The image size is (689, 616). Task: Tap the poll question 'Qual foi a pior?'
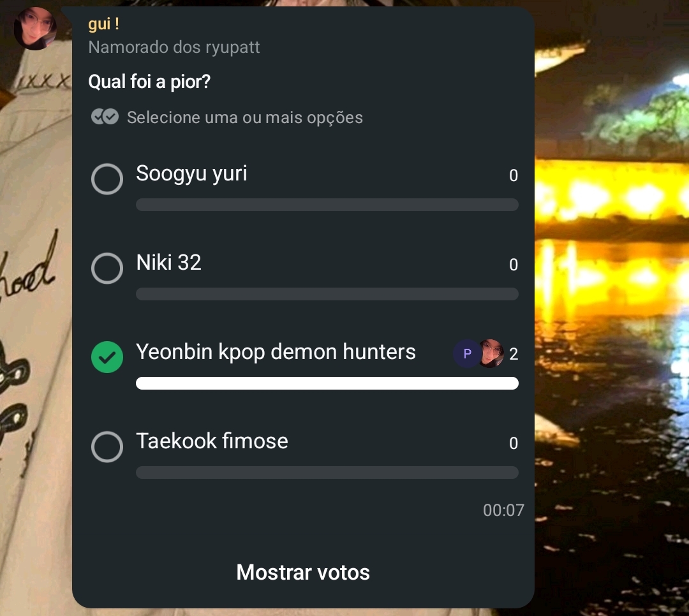coord(149,82)
